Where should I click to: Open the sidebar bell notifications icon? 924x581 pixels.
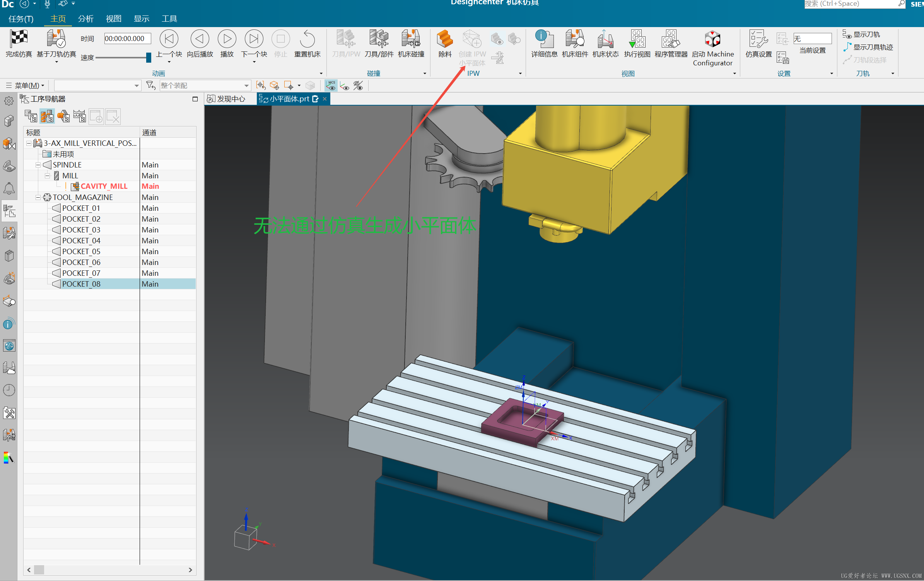tap(9, 189)
